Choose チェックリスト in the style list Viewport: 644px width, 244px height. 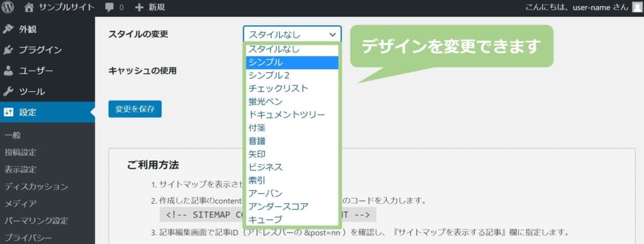coord(292,88)
